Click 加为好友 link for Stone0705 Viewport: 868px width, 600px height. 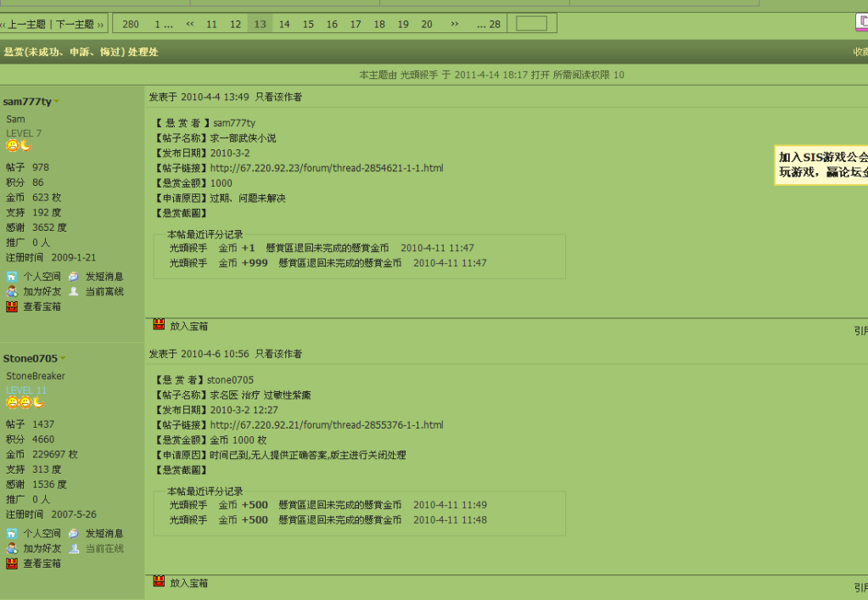coord(42,548)
